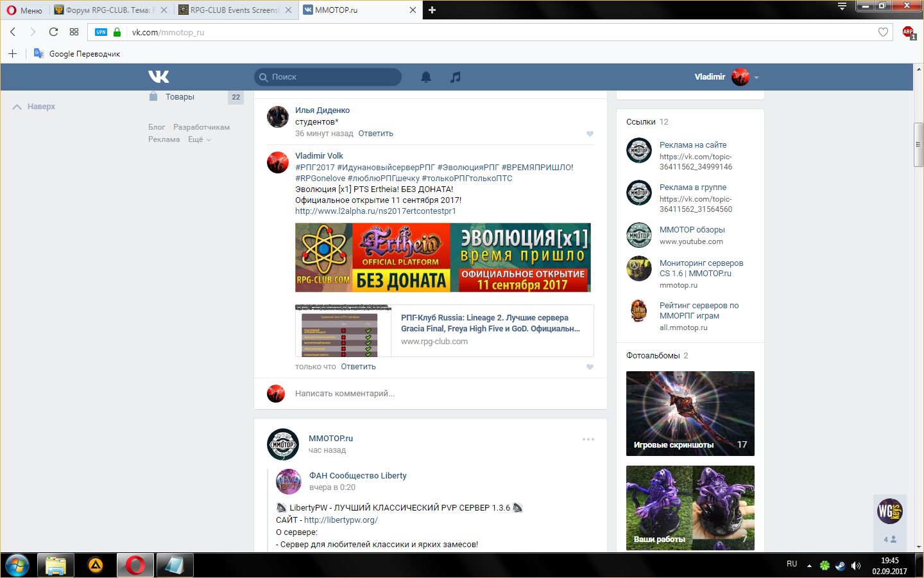This screenshot has height=578, width=924.
Task: Open Рейтинг серверов по ММОРПГ link
Action: point(699,311)
